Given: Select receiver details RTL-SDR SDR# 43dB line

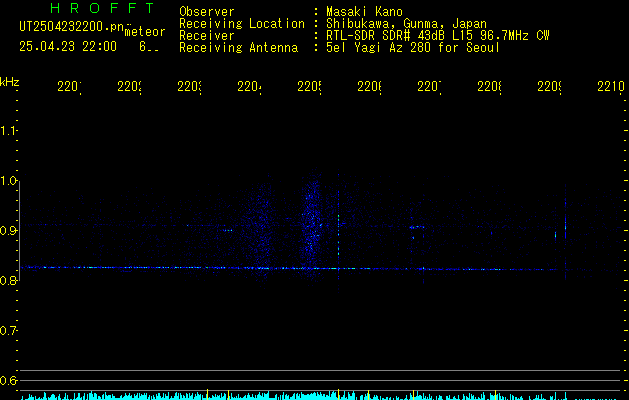Looking at the screenshot, I should coord(438,36).
